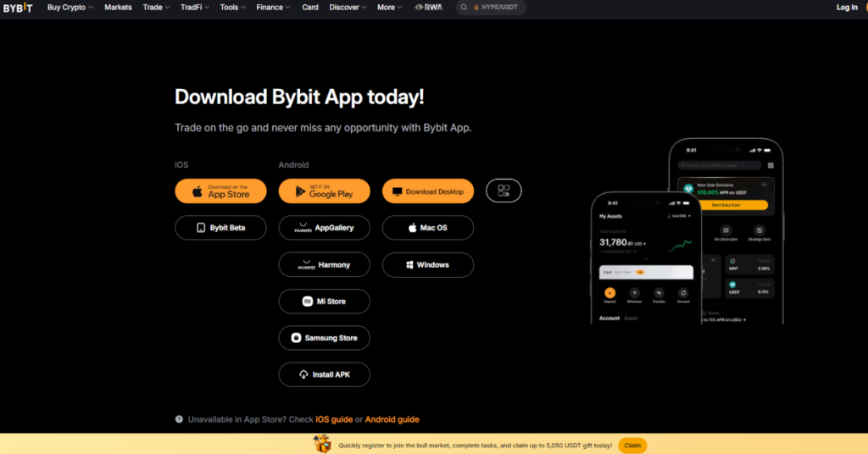Open the Samsung Store download

pyautogui.click(x=324, y=338)
